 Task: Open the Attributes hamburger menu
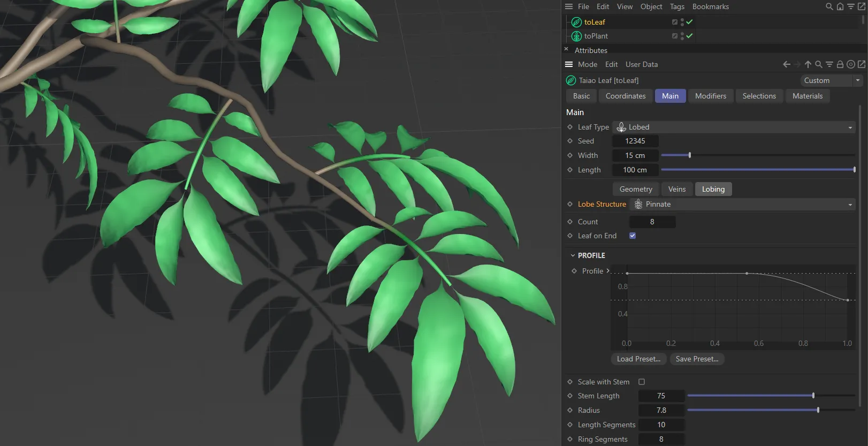(569, 64)
